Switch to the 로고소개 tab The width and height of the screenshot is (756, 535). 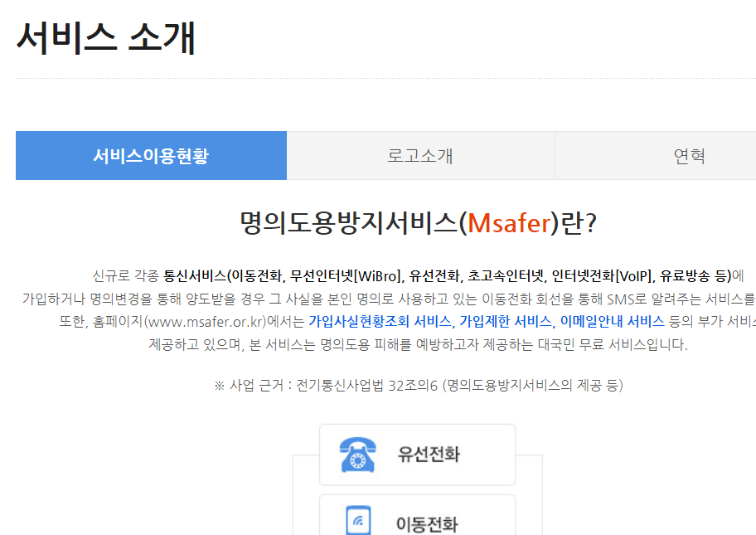[x=420, y=155]
